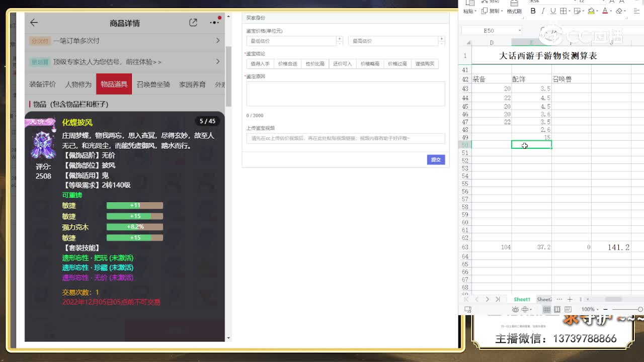Add a new sheet with the plus icon
Image resolution: width=644 pixels, height=362 pixels.
coord(570,299)
